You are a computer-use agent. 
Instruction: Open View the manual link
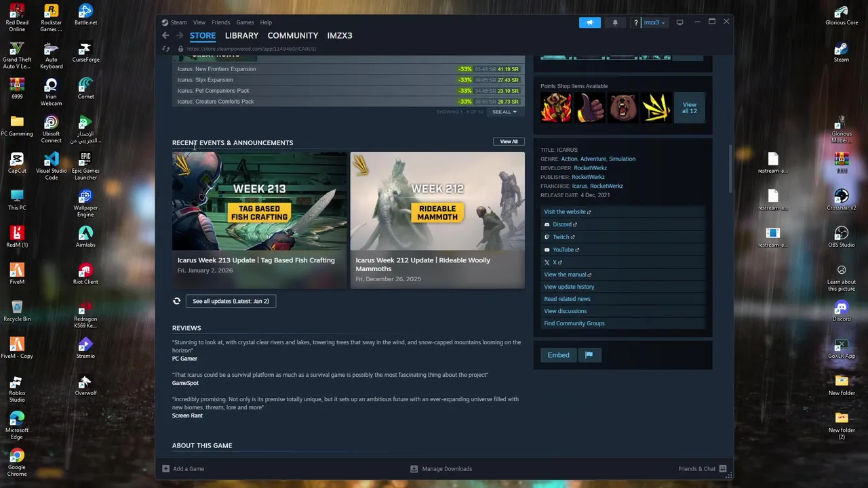coord(567,274)
